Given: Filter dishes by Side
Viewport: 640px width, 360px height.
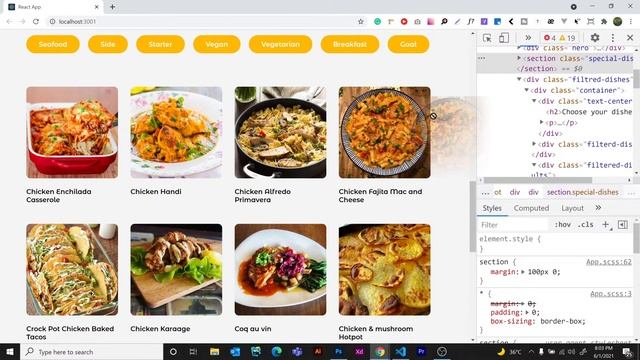Looking at the screenshot, I should [x=108, y=44].
